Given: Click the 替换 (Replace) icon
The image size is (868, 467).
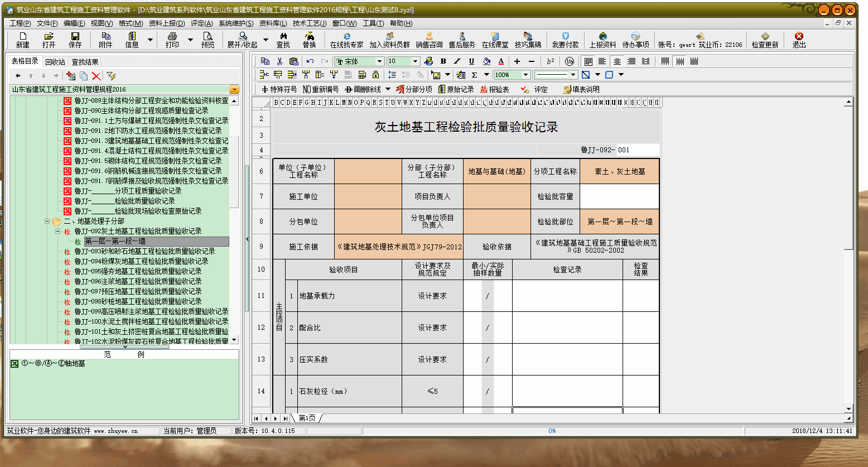Looking at the screenshot, I should pyautogui.click(x=309, y=40).
